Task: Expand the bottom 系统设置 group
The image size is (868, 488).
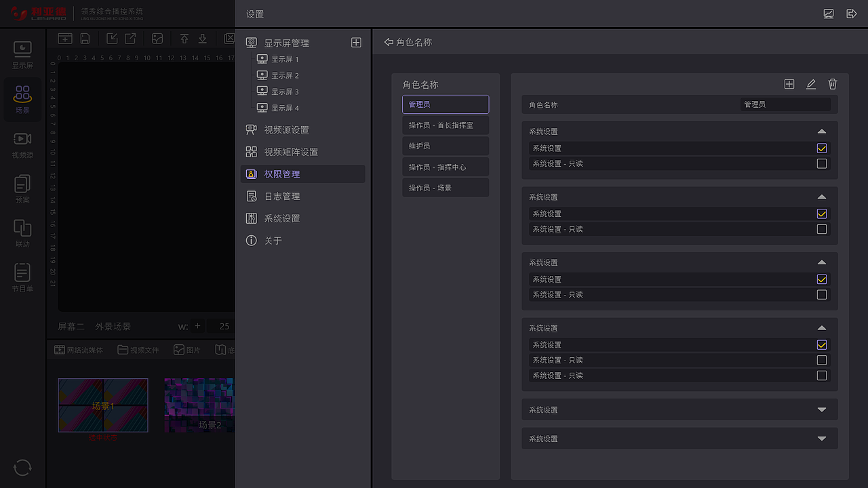Action: point(821,439)
